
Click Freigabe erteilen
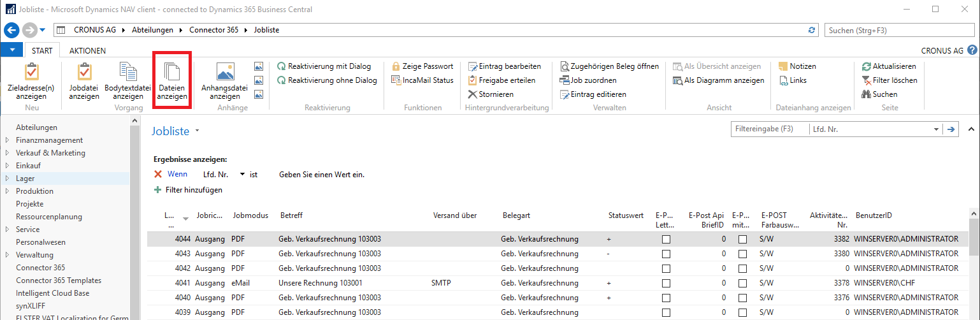(501, 80)
